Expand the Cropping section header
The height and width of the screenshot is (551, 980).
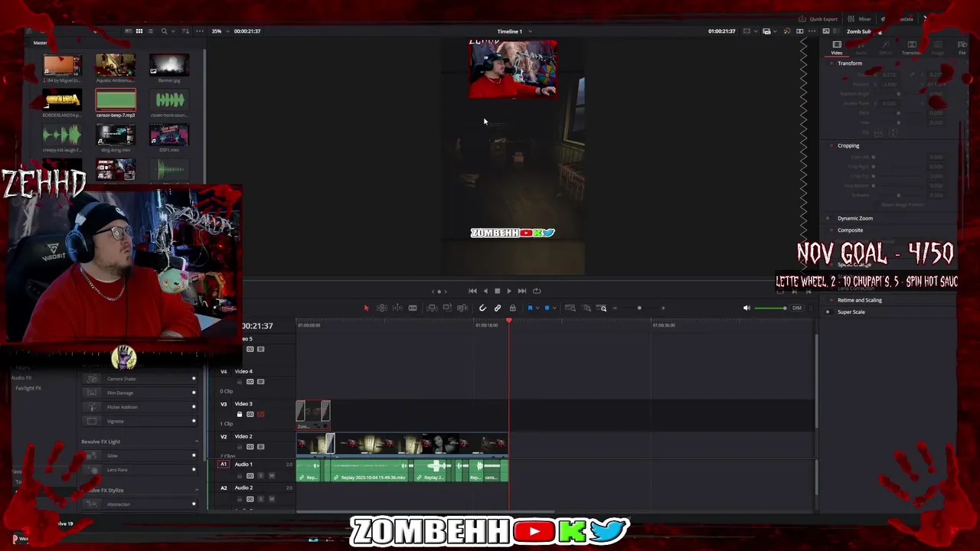pos(848,145)
